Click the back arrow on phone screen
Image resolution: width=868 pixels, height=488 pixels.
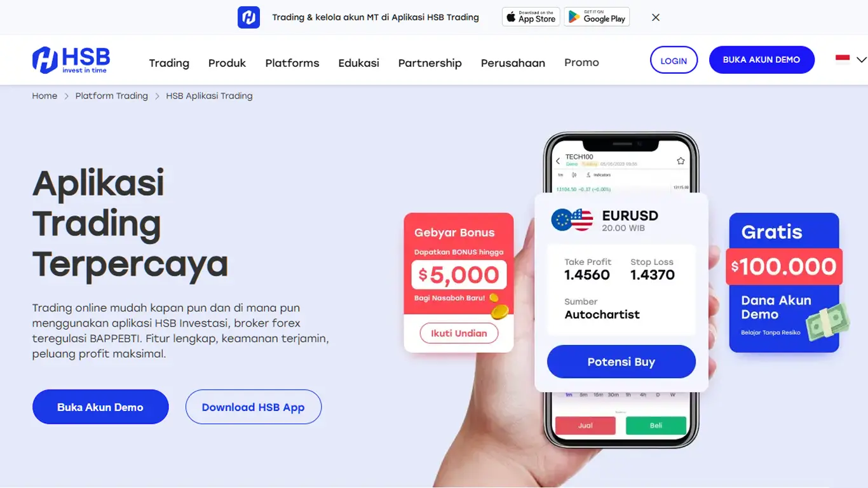pos(558,161)
